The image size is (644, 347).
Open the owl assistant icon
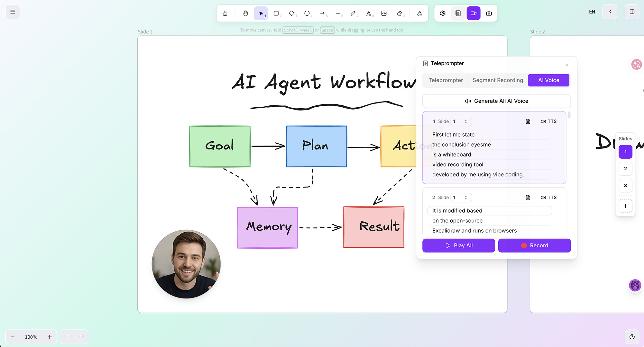(635, 285)
